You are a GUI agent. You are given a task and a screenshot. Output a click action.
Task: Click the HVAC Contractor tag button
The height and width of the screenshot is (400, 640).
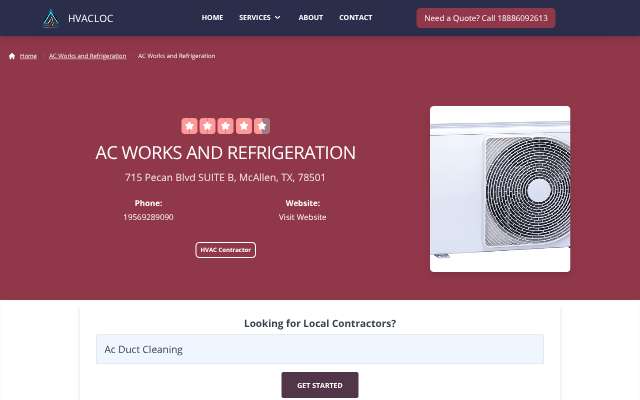pos(226,250)
